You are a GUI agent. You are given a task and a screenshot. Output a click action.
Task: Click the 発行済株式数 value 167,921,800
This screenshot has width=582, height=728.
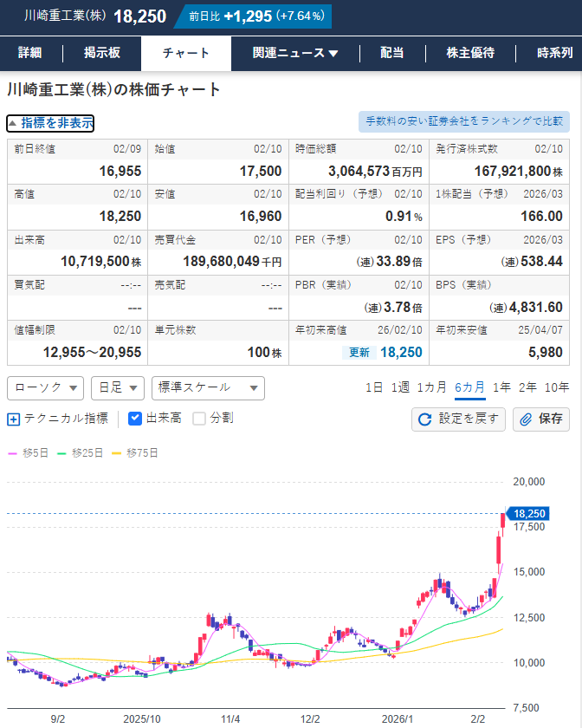[519, 172]
